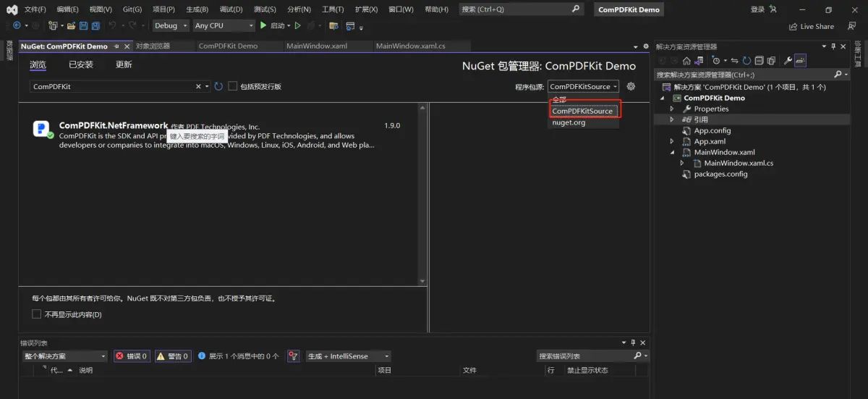Expand the Properties tree node
Viewport: 868px width, 399px height.
[x=672, y=109]
